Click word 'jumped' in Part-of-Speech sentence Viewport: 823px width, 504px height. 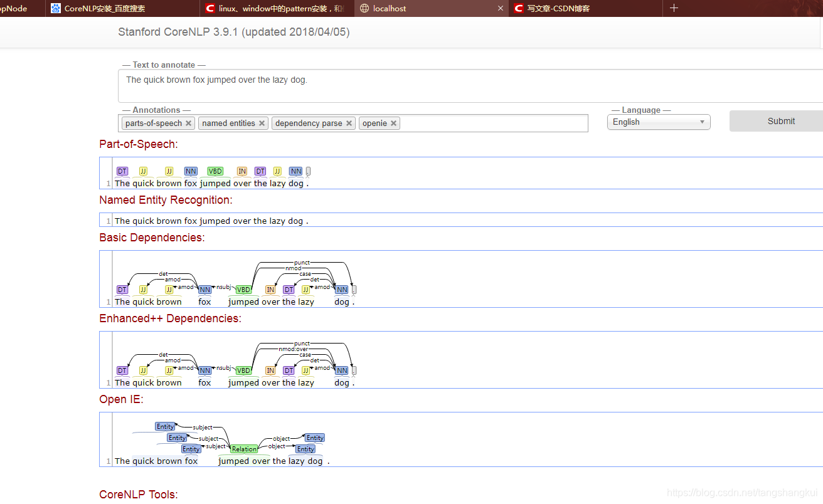click(x=215, y=184)
